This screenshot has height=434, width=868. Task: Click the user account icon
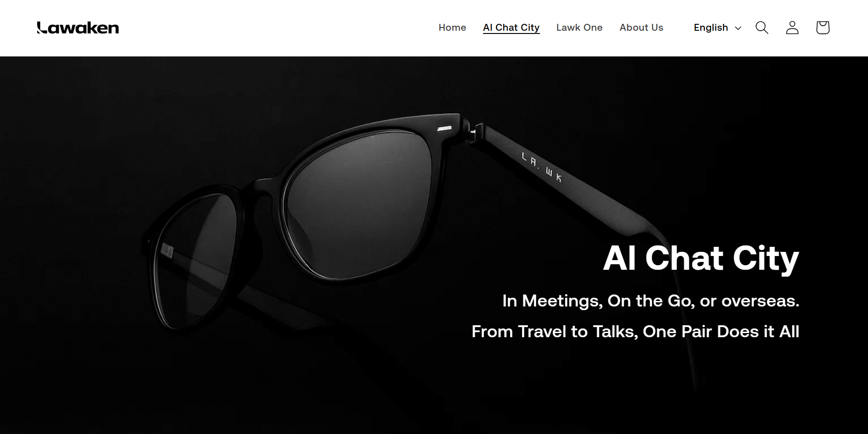[x=792, y=28]
